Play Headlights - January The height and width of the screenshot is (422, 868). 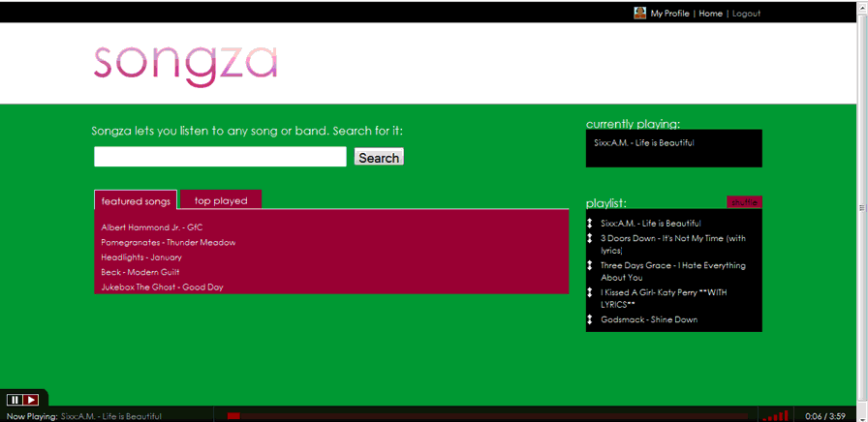tap(141, 257)
